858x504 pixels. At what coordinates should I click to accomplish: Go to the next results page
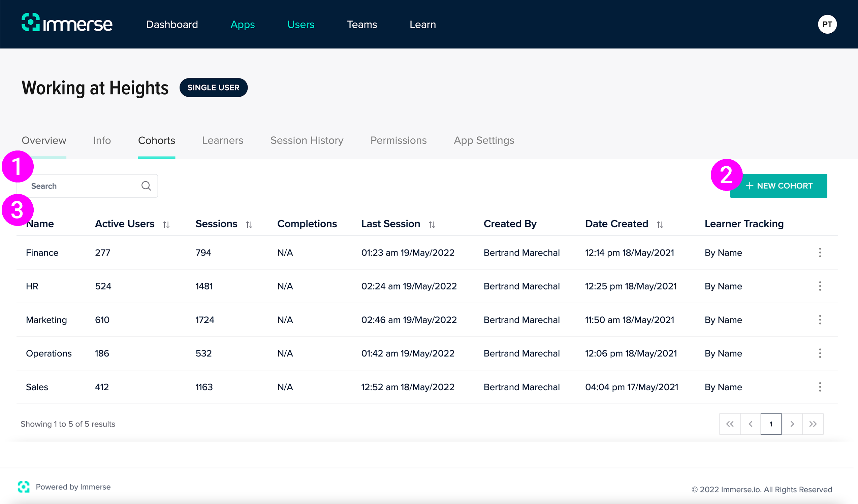(792, 424)
